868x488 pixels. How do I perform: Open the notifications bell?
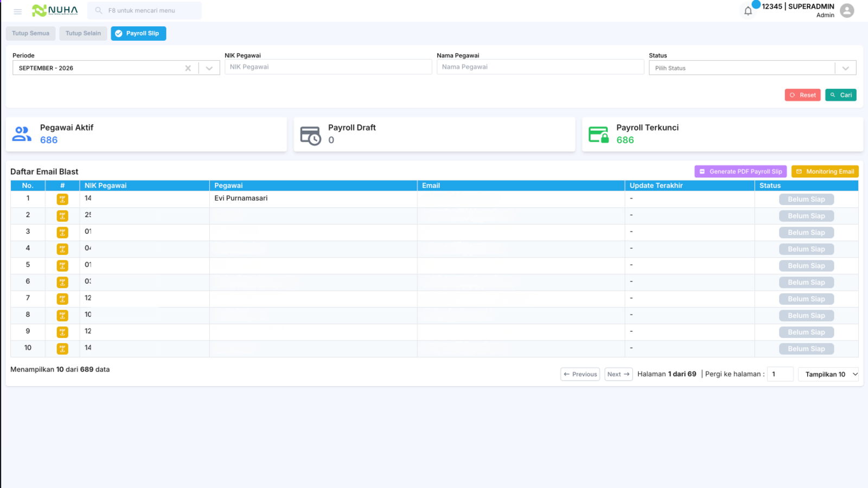(748, 11)
